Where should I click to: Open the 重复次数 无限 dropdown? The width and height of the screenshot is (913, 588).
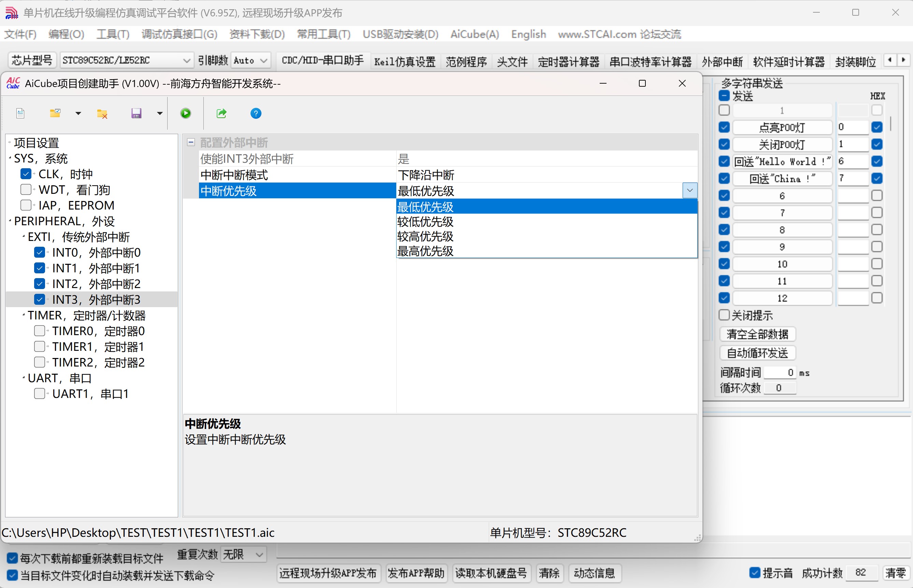[x=243, y=554]
